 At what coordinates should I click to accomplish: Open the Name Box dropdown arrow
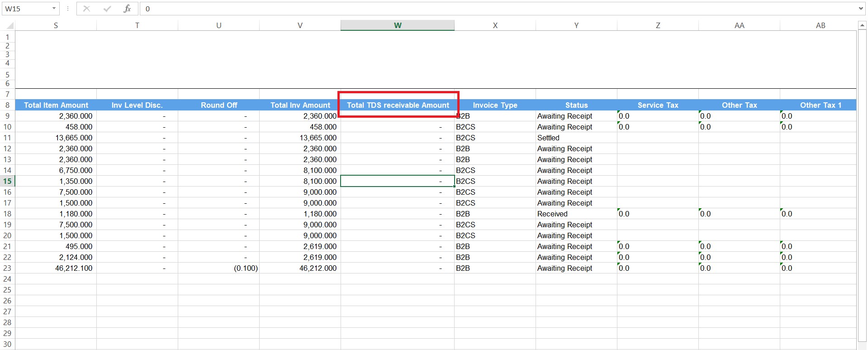click(54, 9)
